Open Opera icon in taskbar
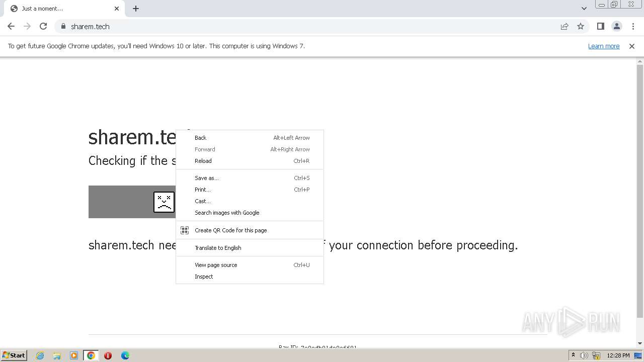Screen dimensions: 644x362 pyautogui.click(x=108, y=355)
